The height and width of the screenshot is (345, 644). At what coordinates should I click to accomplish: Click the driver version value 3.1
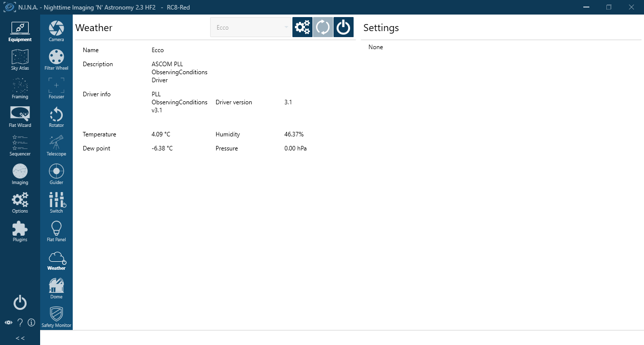(x=288, y=102)
